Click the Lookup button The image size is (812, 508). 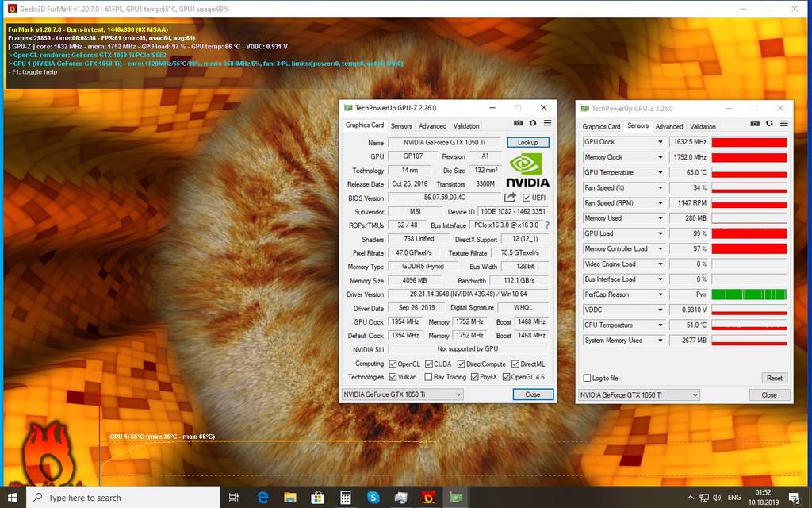(527, 142)
